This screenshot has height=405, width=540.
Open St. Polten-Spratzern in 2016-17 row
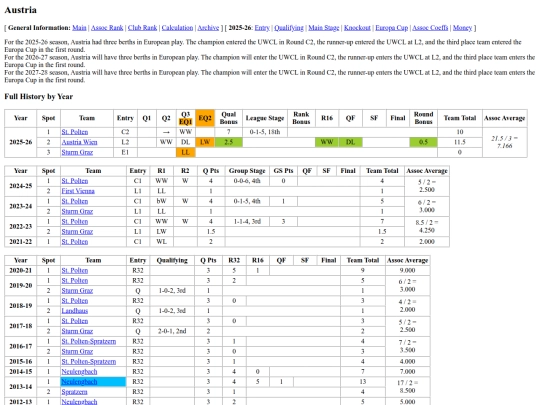(x=89, y=341)
